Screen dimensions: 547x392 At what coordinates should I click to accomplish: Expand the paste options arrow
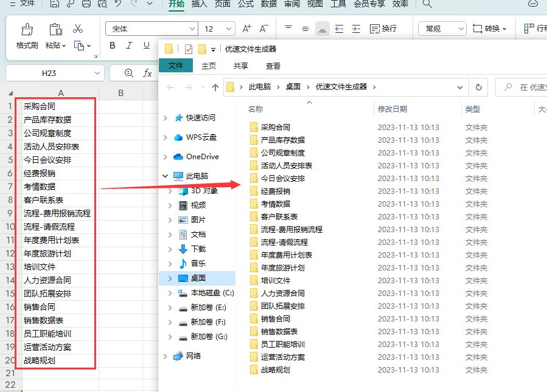pyautogui.click(x=64, y=46)
